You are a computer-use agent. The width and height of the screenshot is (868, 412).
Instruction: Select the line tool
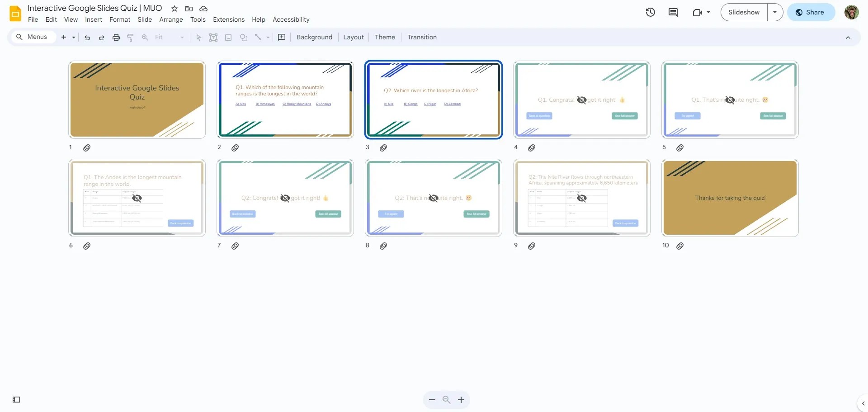click(258, 38)
